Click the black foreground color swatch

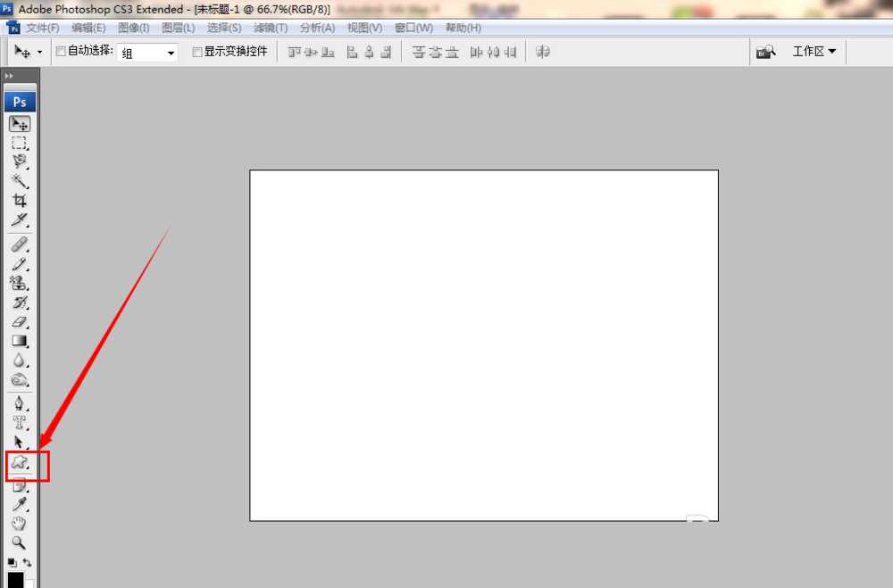coord(15,580)
